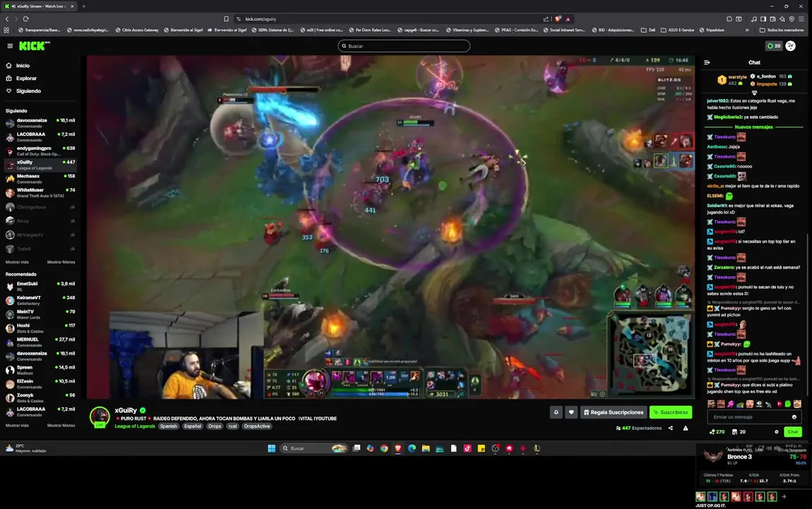Reload the page in browser

(x=26, y=19)
